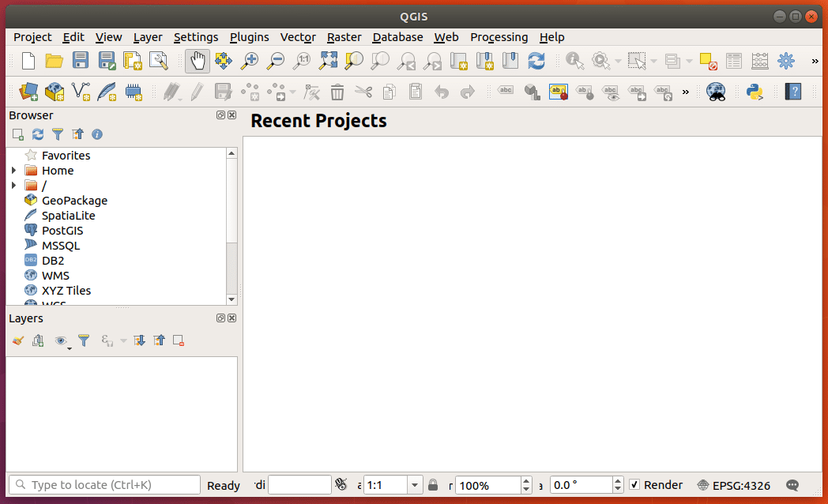Open the Field Calculator
This screenshot has width=828, height=504.
759,61
